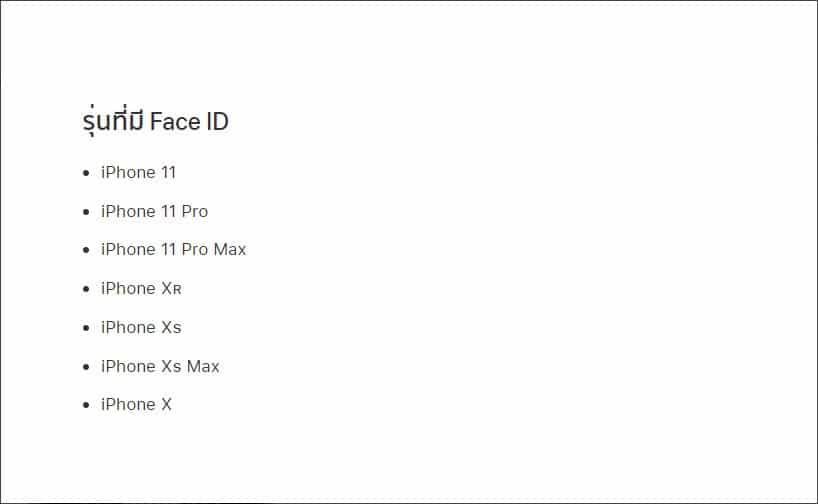This screenshot has height=504, width=818.
Task: Click the "iPhone 11 Pro Max" list entry
Action: (x=173, y=249)
